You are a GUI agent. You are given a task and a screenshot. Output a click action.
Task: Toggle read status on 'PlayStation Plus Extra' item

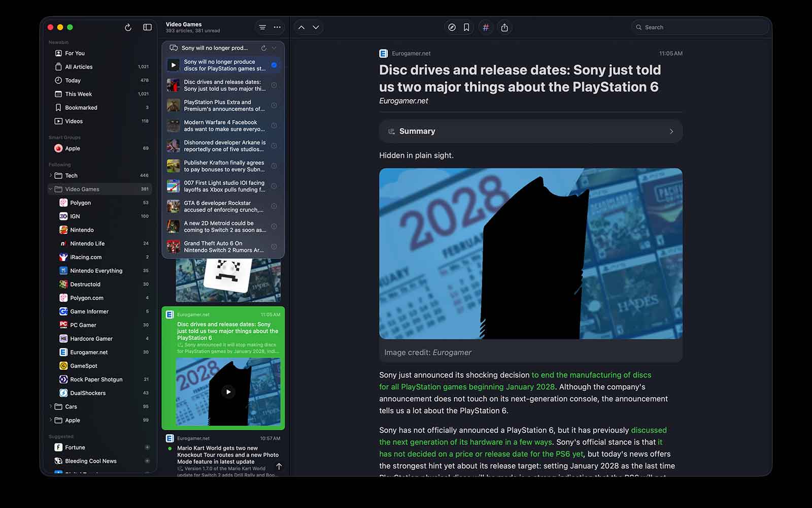pyautogui.click(x=274, y=105)
